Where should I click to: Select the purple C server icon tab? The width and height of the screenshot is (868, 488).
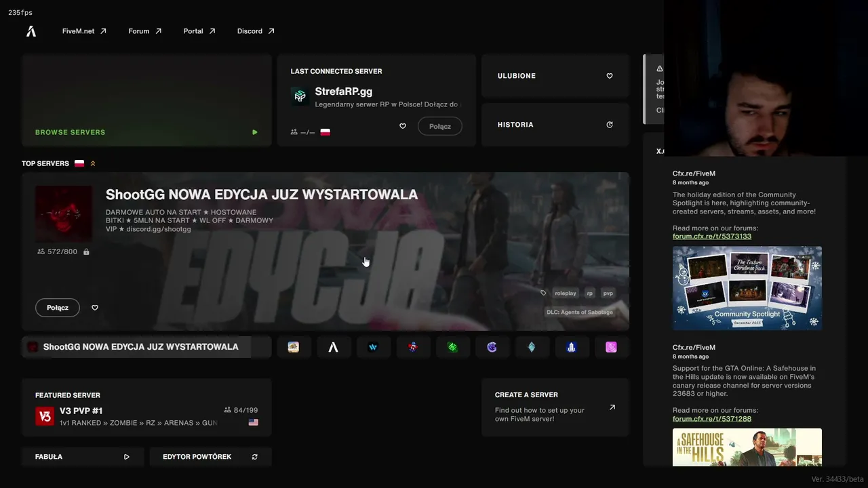tap(492, 347)
